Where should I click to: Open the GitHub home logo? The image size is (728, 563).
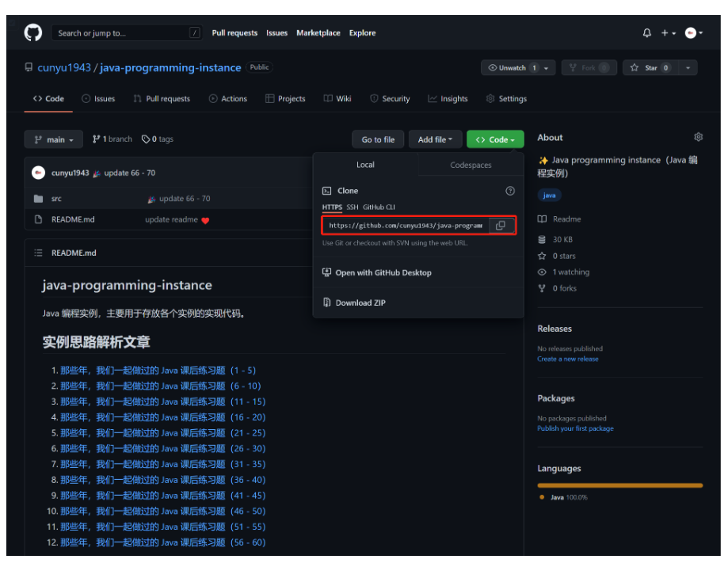coord(33,33)
